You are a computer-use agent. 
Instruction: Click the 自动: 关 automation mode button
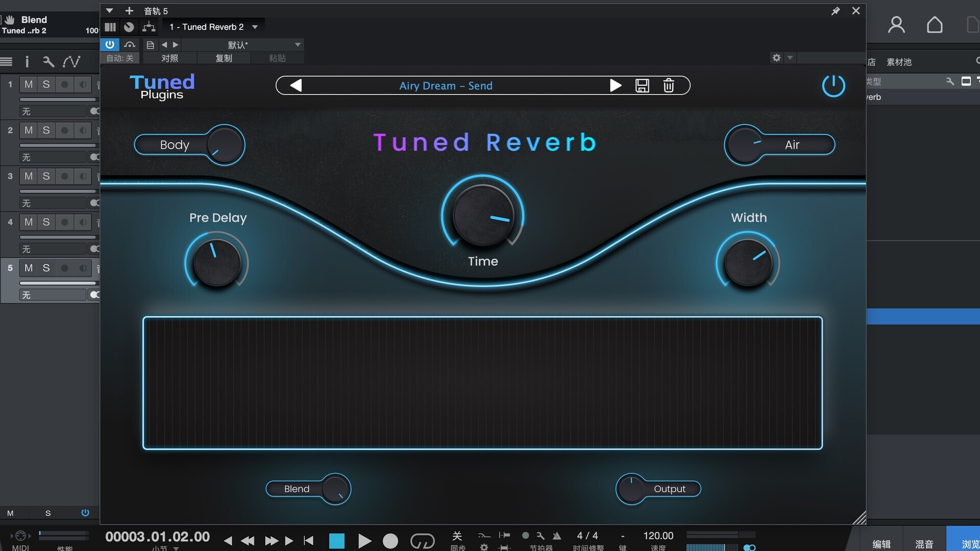120,58
